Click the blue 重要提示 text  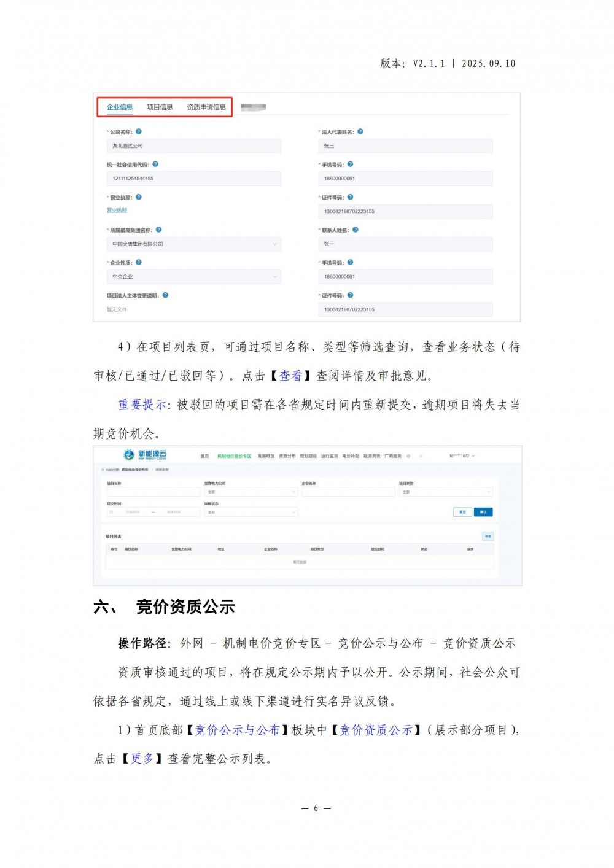(x=142, y=405)
